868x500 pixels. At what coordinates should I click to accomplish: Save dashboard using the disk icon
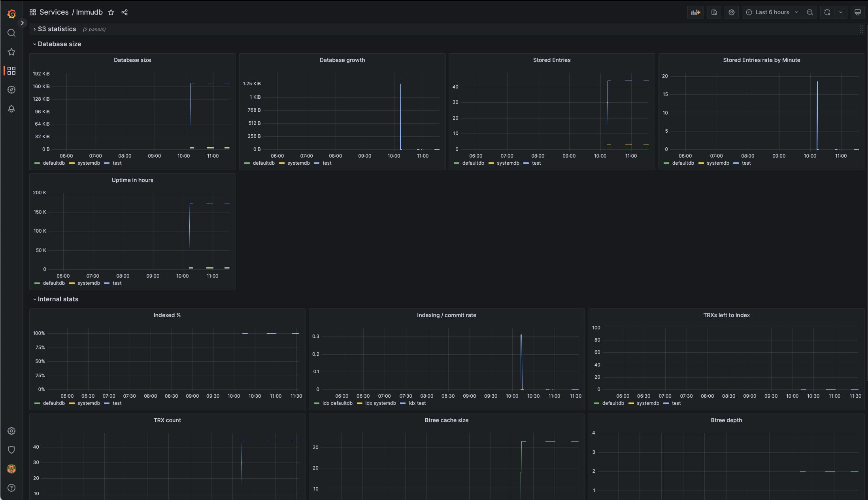point(714,12)
